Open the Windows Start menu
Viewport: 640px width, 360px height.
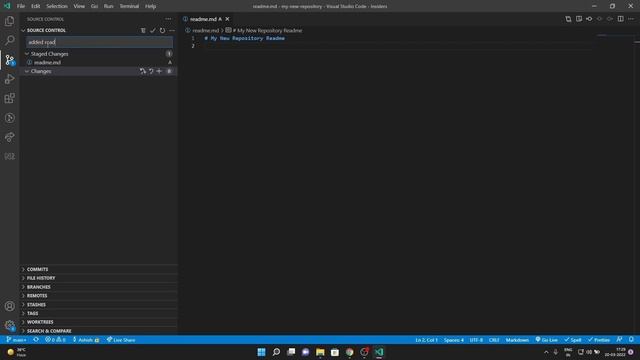(x=261, y=352)
